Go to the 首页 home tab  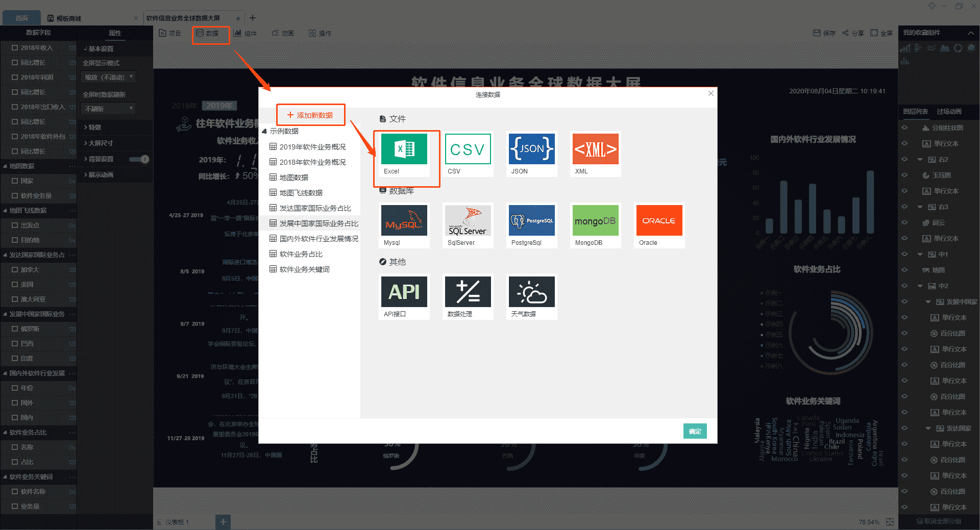pyautogui.click(x=21, y=18)
